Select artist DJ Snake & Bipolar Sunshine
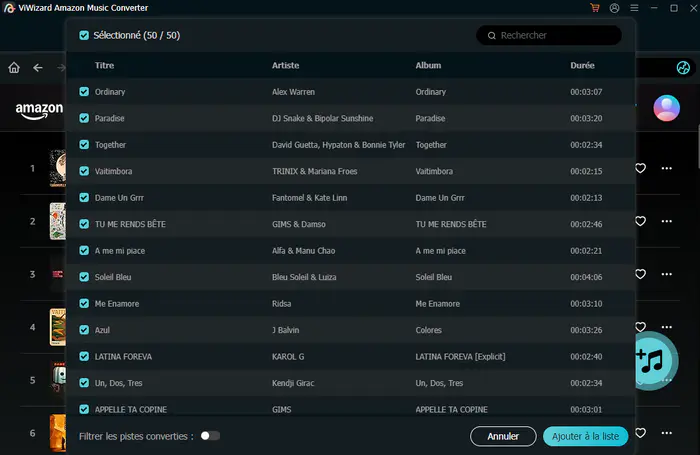This screenshot has height=455, width=700. tap(322, 118)
